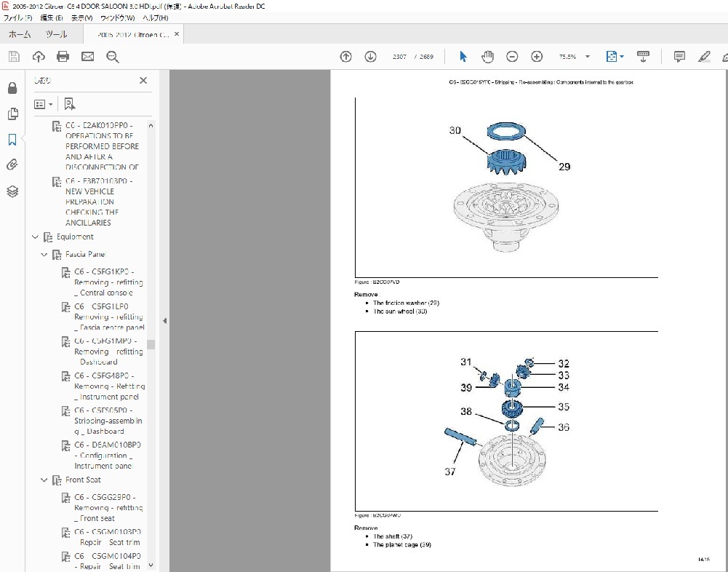The width and height of the screenshot is (728, 572).
Task: Click find current bookmark icon
Action: [x=70, y=104]
